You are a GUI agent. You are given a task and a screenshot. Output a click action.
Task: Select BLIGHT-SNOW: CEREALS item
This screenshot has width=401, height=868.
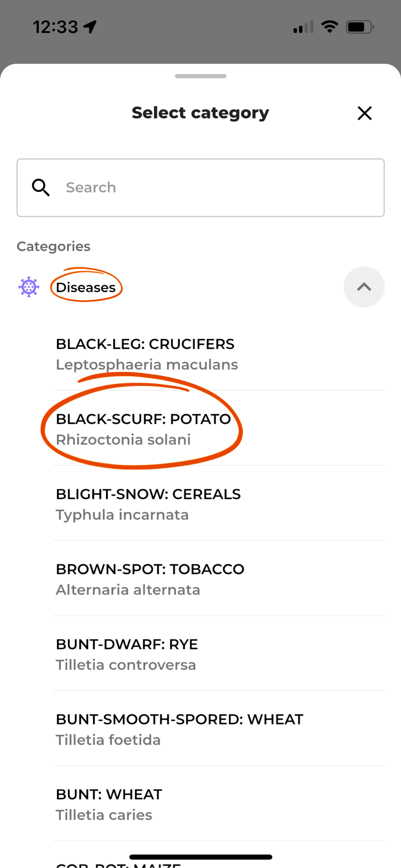(x=219, y=504)
